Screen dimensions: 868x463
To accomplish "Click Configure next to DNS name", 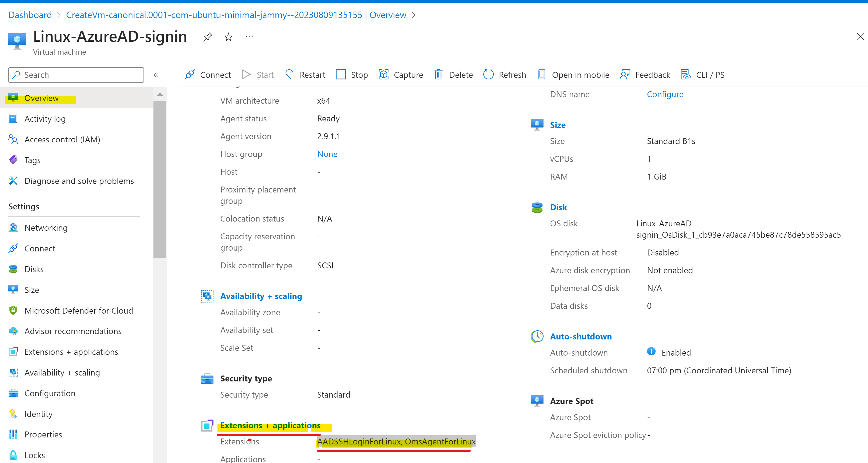I will click(665, 94).
